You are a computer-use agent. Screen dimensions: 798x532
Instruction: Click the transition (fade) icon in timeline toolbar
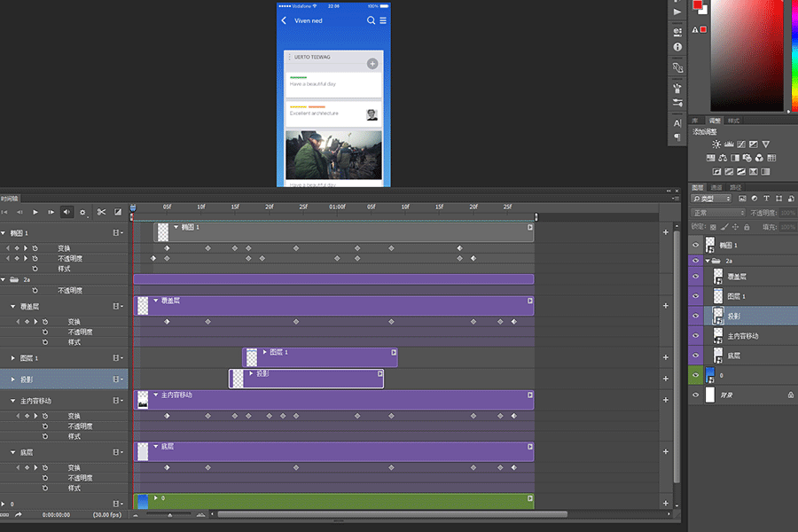coord(118,212)
